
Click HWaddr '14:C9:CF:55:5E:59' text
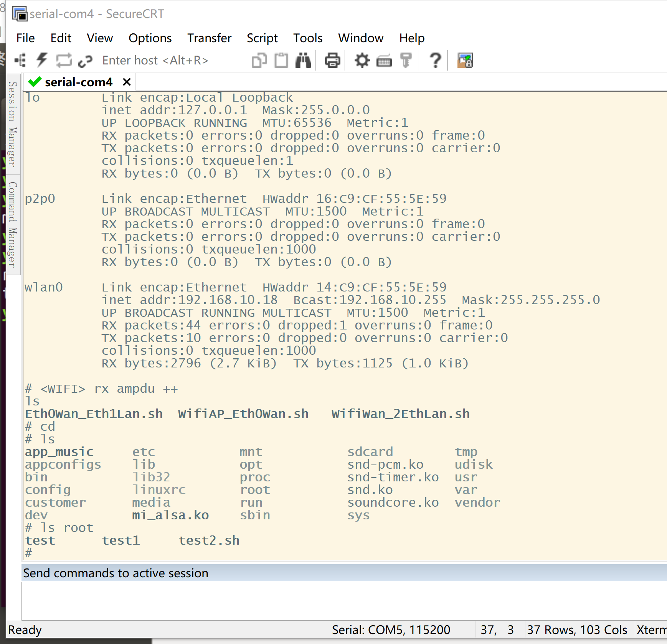coord(381,287)
